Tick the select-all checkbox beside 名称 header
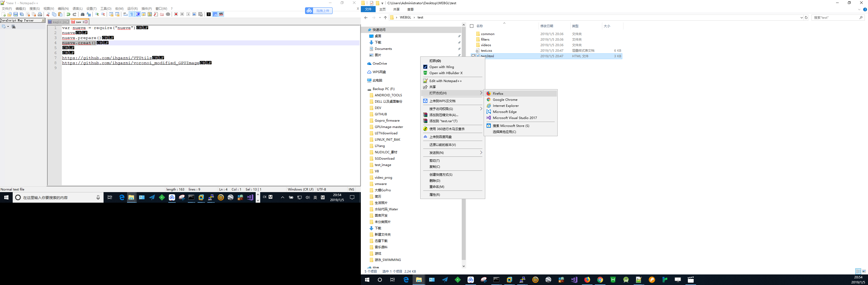This screenshot has height=285, width=868. [x=472, y=26]
